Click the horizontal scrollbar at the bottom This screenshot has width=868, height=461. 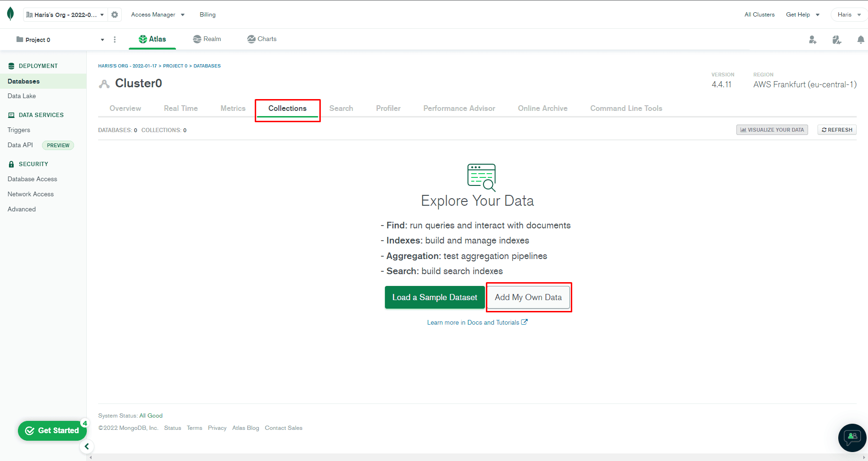pyautogui.click(x=477, y=457)
